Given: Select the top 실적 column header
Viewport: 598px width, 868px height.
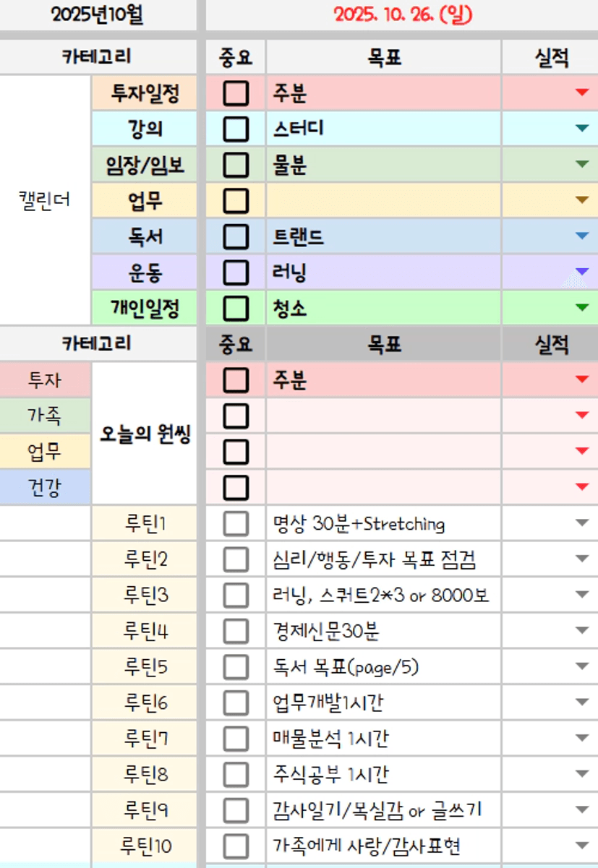Looking at the screenshot, I should click(550, 57).
